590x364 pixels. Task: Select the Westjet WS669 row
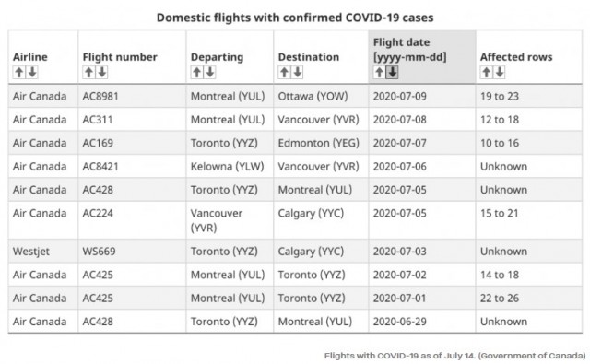click(x=295, y=252)
